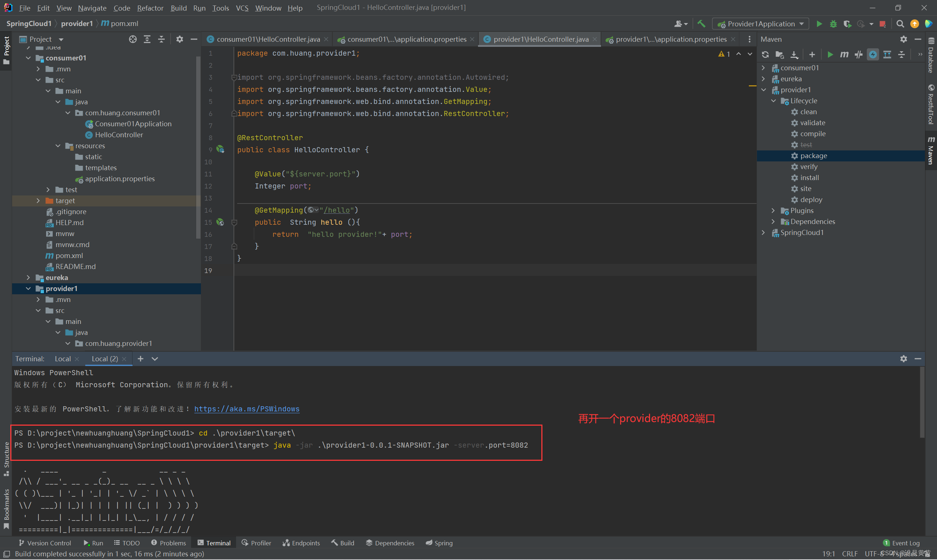This screenshot has width=937, height=560.
Task: Toggle status bar tool window quick-access icon
Action: coord(7,554)
